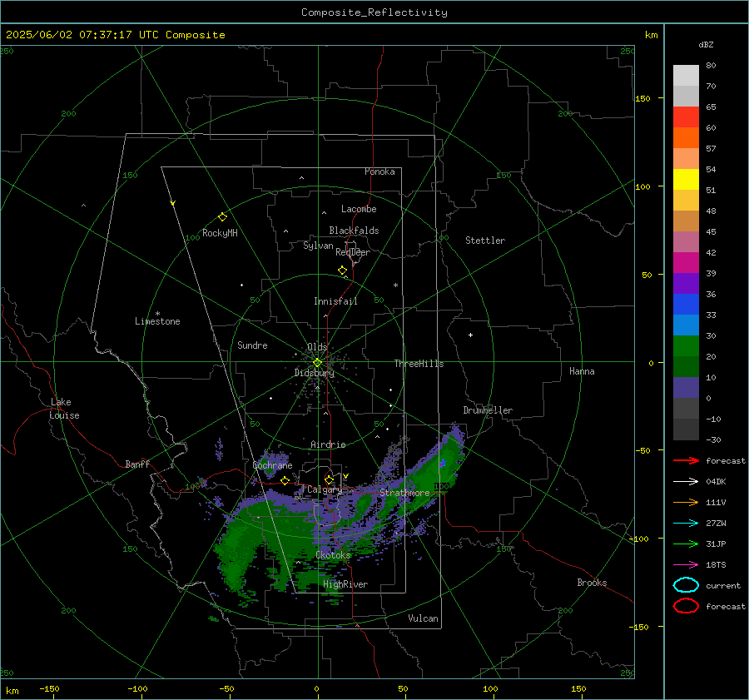
Task: Click the cyan current ellipse in legend
Action: 686,585
